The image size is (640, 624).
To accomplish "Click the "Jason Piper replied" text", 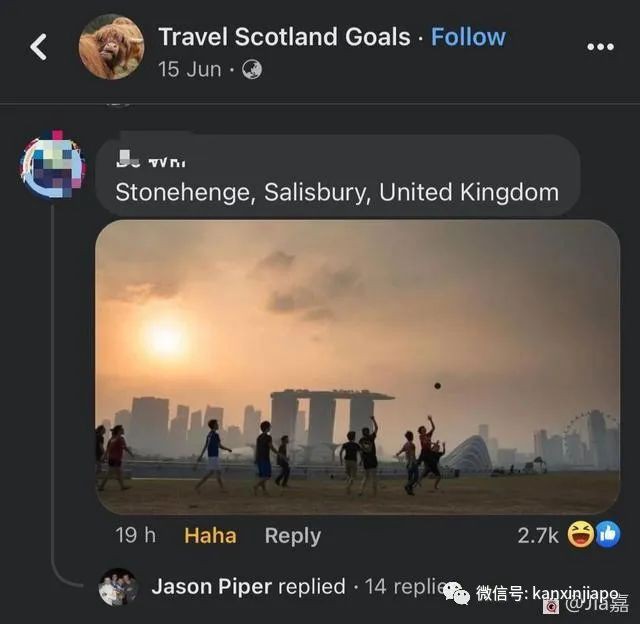I will pos(248,587).
